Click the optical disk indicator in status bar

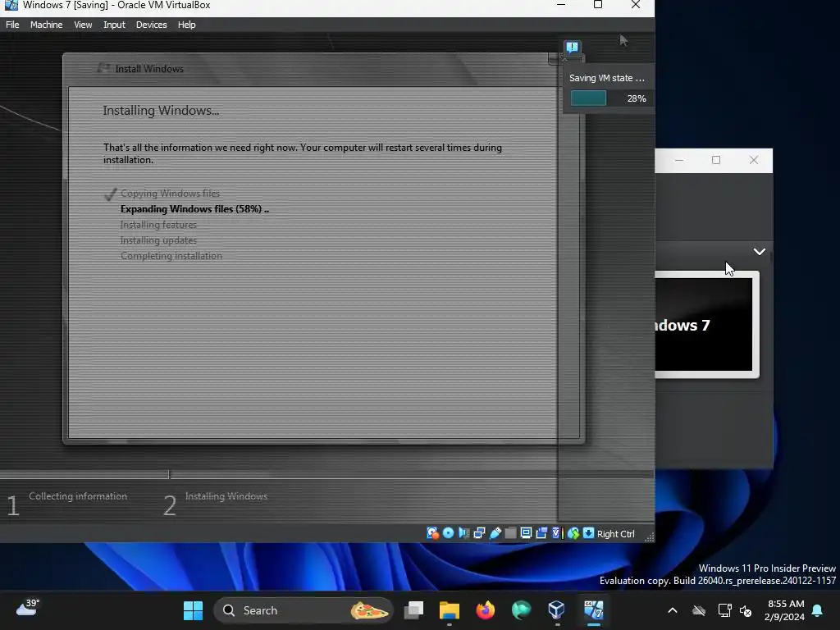449,533
